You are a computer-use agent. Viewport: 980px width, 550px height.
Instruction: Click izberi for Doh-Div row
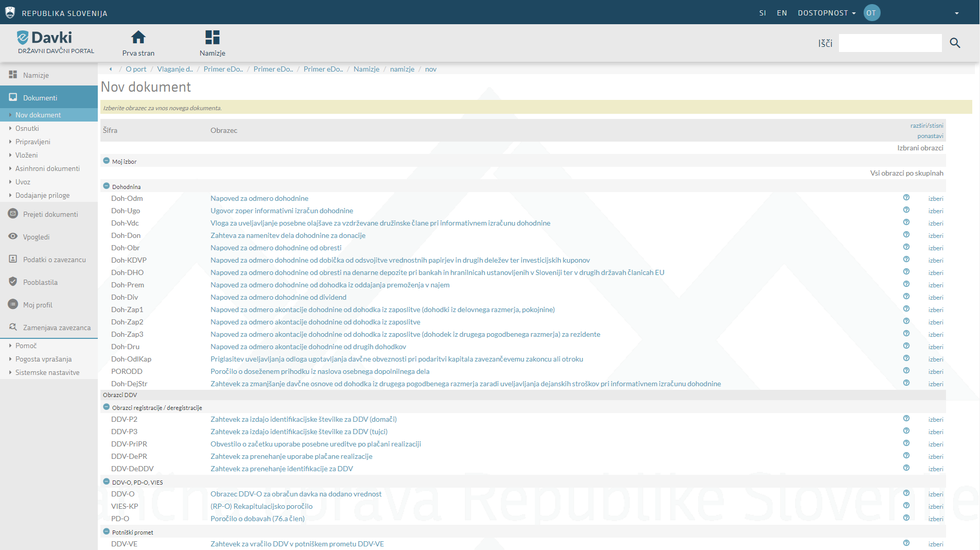click(x=935, y=298)
